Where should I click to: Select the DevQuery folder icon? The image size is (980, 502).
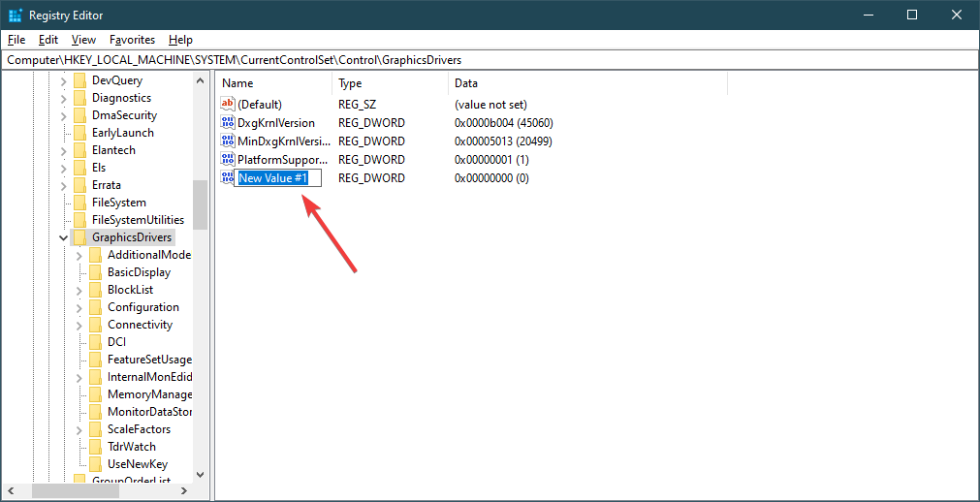[x=79, y=80]
